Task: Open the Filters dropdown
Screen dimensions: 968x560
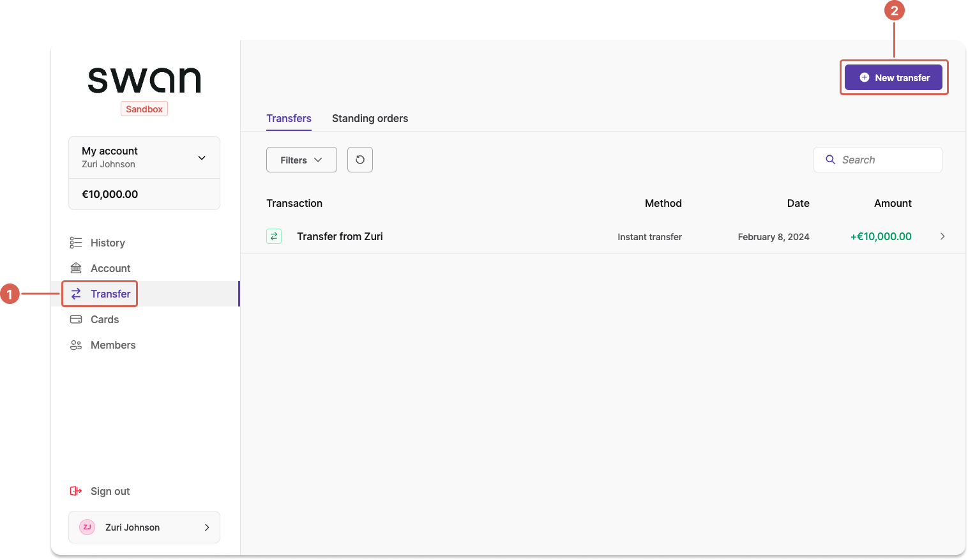Action: coord(301,160)
